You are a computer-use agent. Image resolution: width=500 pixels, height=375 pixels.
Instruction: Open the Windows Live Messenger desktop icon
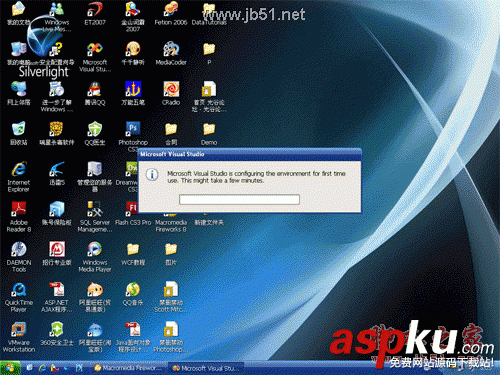tap(57, 9)
